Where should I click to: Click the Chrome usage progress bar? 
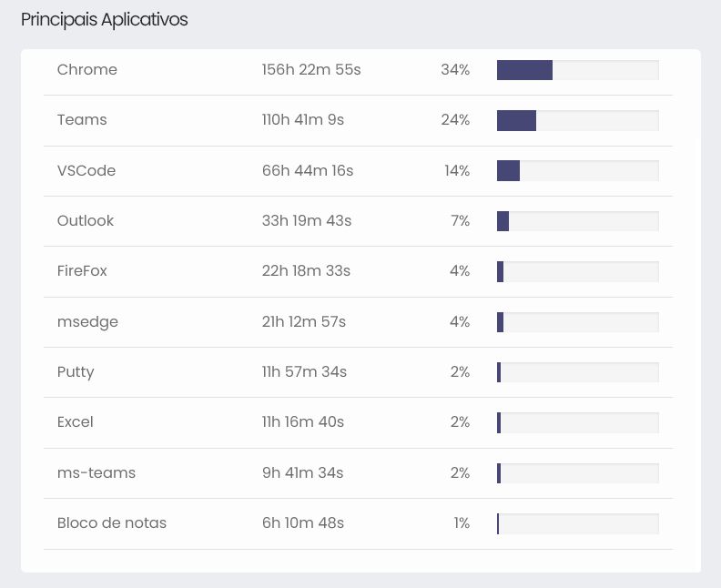tap(577, 70)
